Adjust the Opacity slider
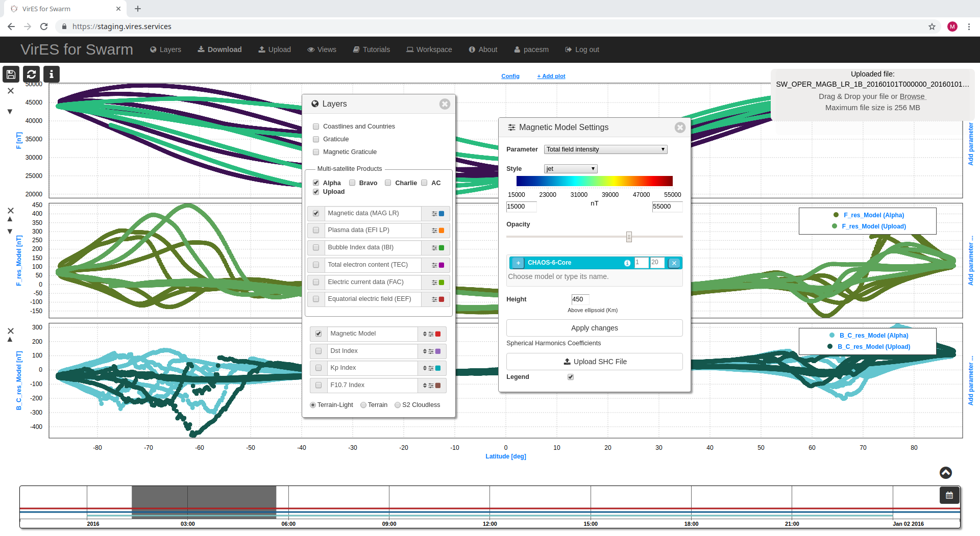The width and height of the screenshot is (980, 536). pos(628,237)
